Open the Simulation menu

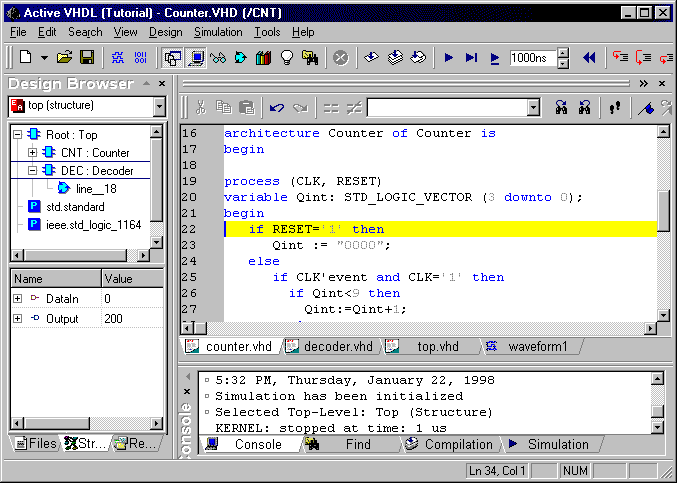[x=218, y=32]
